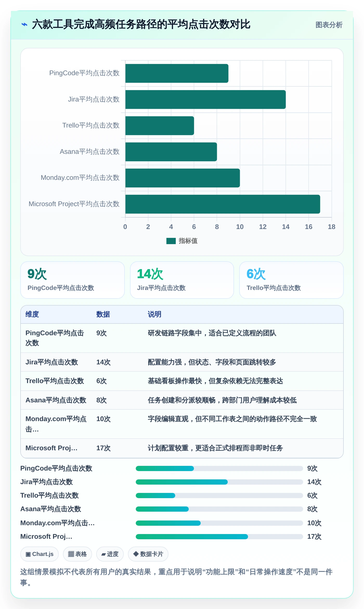The width and height of the screenshot is (364, 609).
Task: Select the Asana bar in the chart
Action: click(x=171, y=152)
